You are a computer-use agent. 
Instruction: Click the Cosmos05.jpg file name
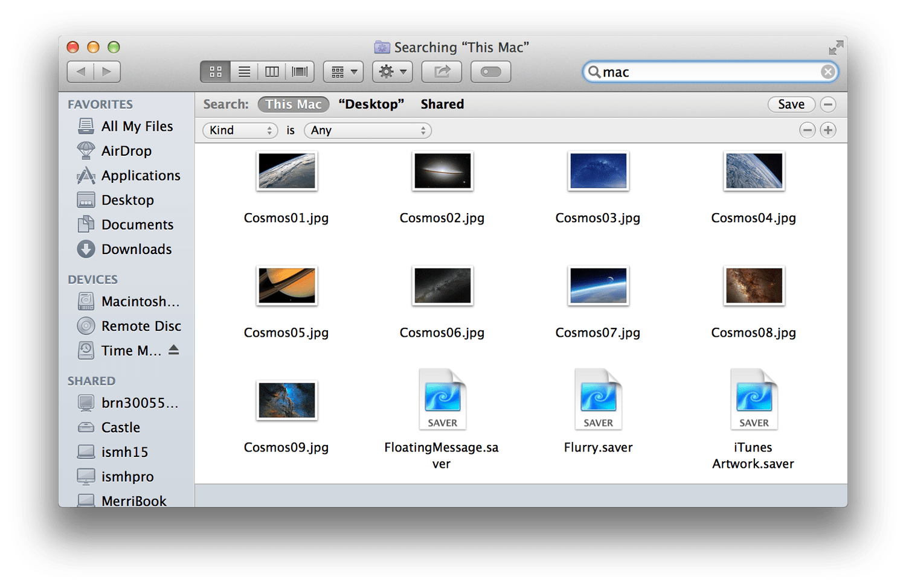click(x=286, y=333)
